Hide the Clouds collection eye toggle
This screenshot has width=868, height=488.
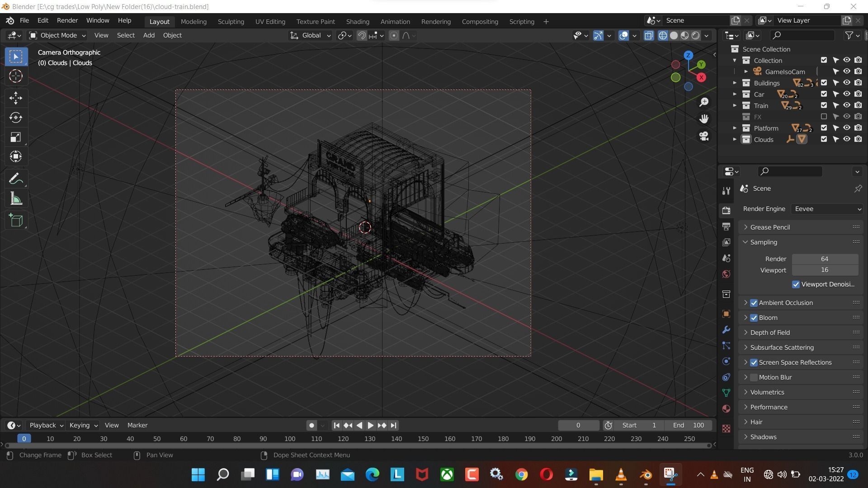[x=846, y=139]
